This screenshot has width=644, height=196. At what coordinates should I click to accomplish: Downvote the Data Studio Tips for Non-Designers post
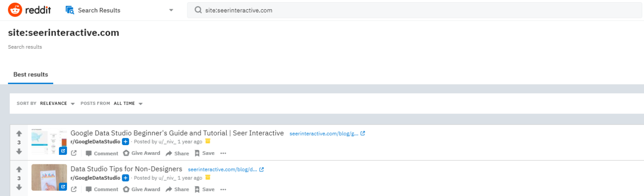point(19,187)
